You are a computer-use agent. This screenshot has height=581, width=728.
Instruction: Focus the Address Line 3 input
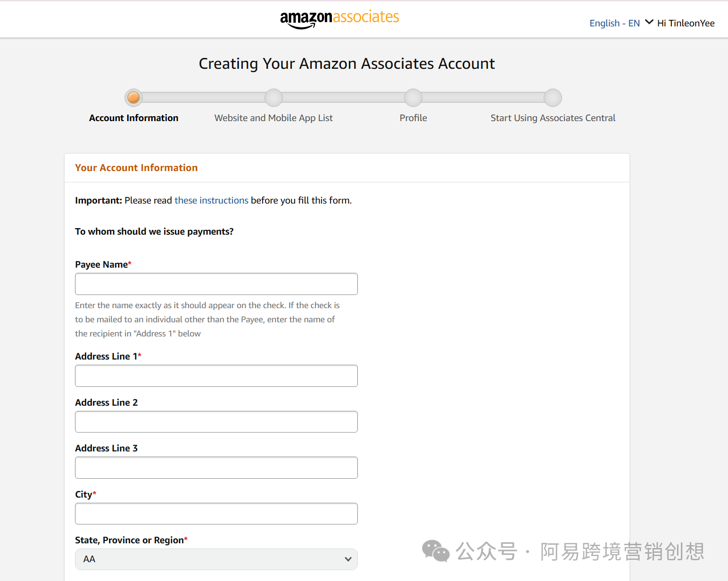[x=216, y=467]
